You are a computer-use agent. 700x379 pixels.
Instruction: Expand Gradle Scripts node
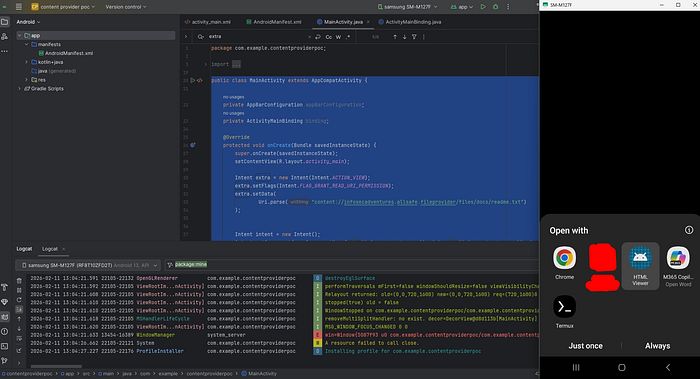coord(19,88)
